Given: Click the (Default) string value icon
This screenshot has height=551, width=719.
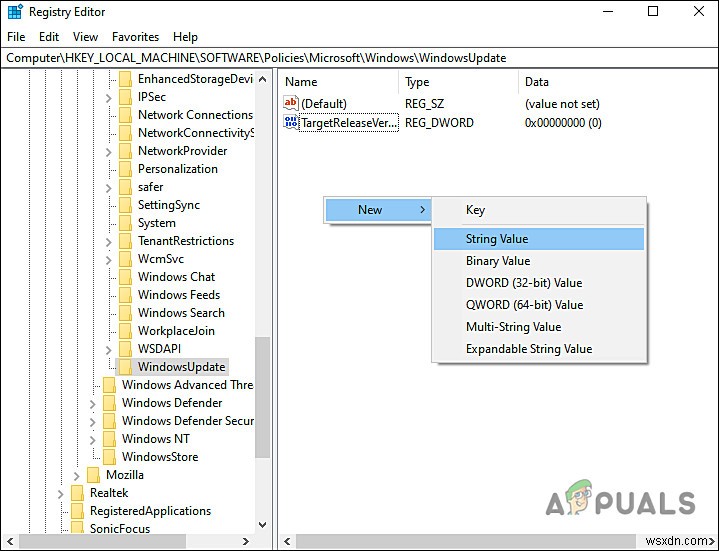Looking at the screenshot, I should pyautogui.click(x=291, y=103).
